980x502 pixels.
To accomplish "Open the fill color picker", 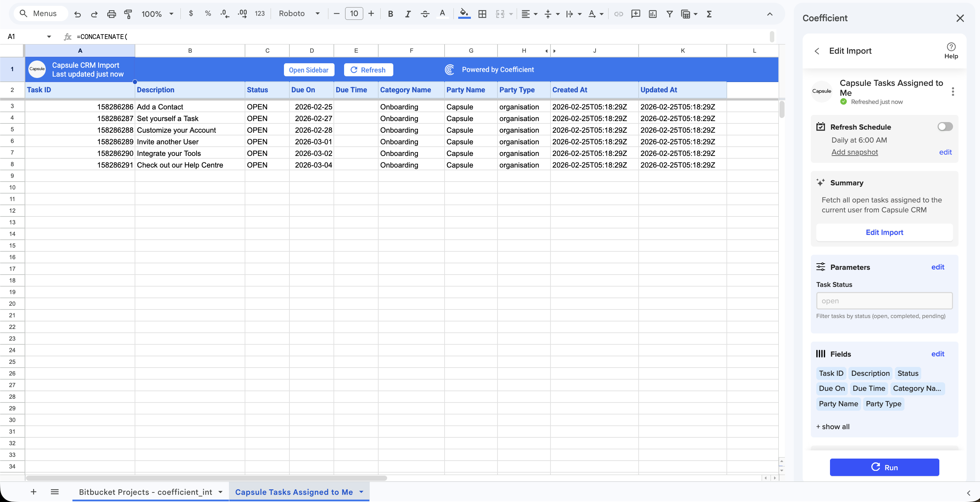I will tap(464, 14).
